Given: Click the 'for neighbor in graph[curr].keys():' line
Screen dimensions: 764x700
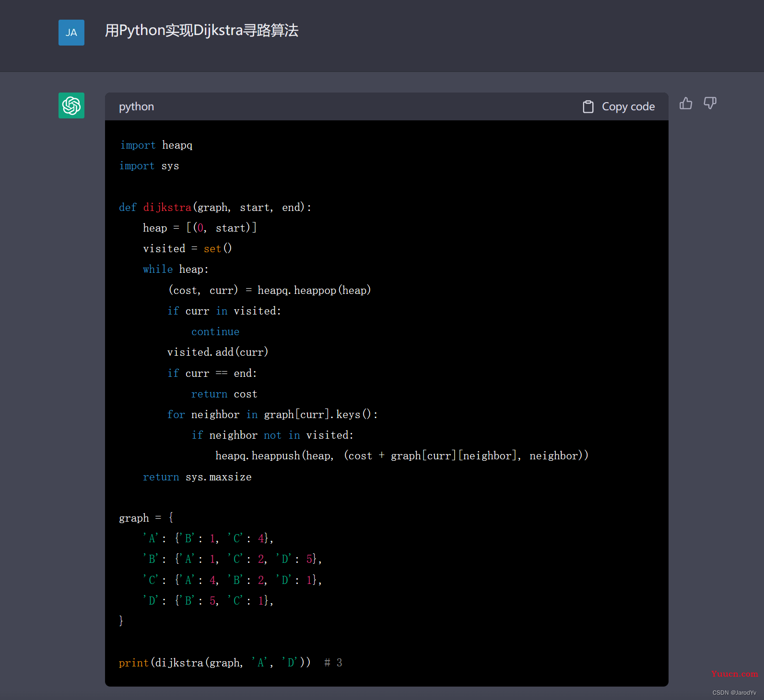Looking at the screenshot, I should pos(272,414).
